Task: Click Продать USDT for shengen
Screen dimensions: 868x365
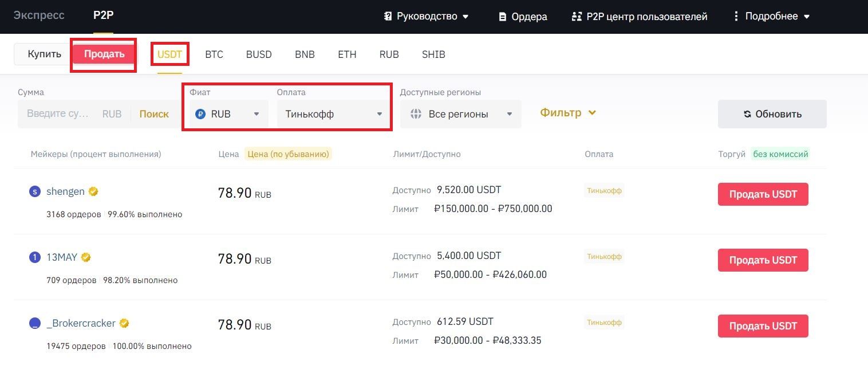Action: pyautogui.click(x=763, y=194)
